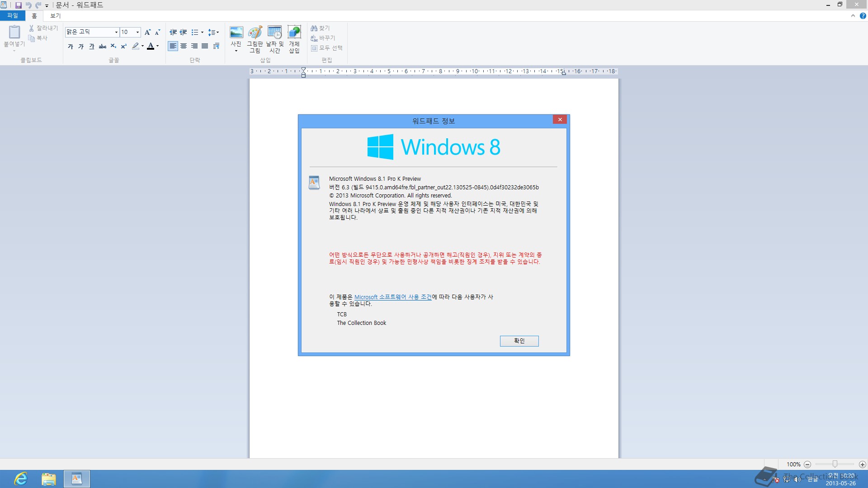Apply the text highlight pen color
Viewport: 868px width, 488px height.
(x=135, y=46)
